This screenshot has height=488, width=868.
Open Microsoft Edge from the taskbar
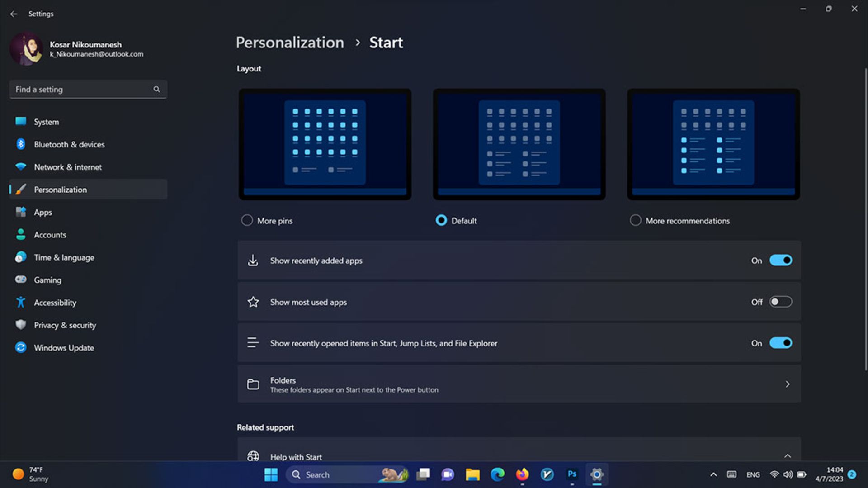click(x=497, y=474)
